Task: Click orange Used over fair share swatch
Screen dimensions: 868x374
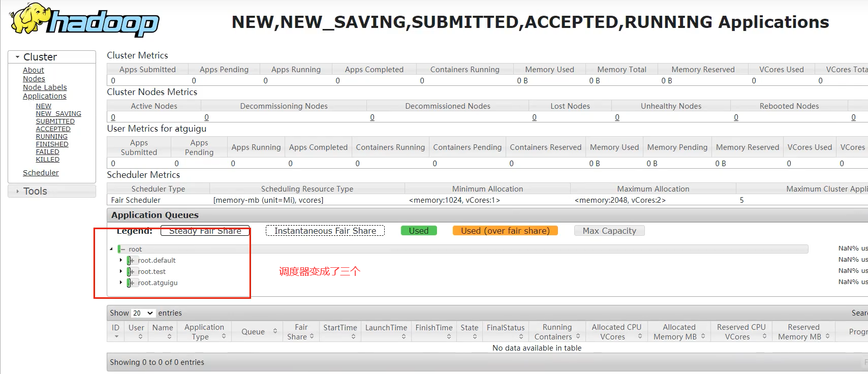Action: point(505,231)
